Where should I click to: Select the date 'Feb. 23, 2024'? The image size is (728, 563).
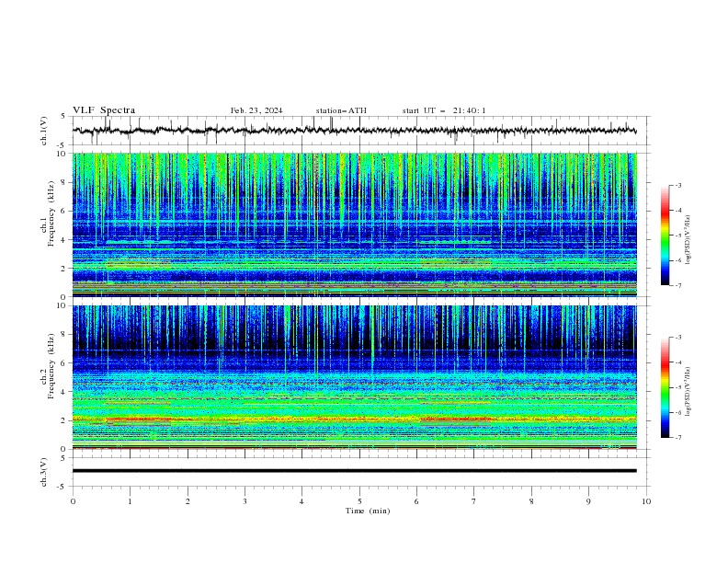click(256, 110)
